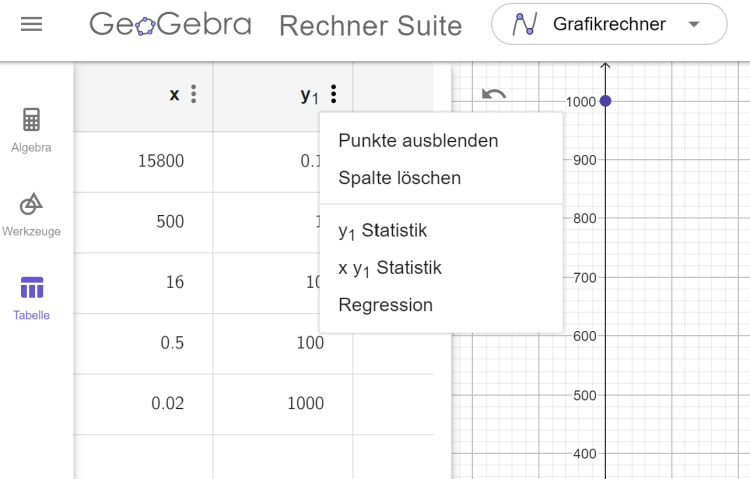
Task: Click the empty y1 input cell below 1000
Action: tap(283, 457)
